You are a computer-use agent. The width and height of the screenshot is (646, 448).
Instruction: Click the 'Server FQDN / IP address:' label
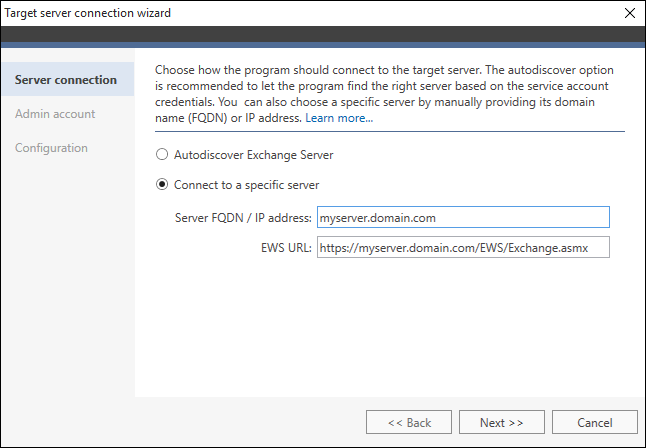(x=243, y=218)
